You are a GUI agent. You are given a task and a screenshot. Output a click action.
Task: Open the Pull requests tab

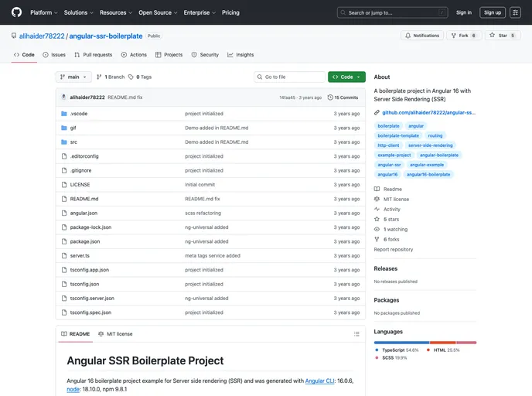point(94,55)
